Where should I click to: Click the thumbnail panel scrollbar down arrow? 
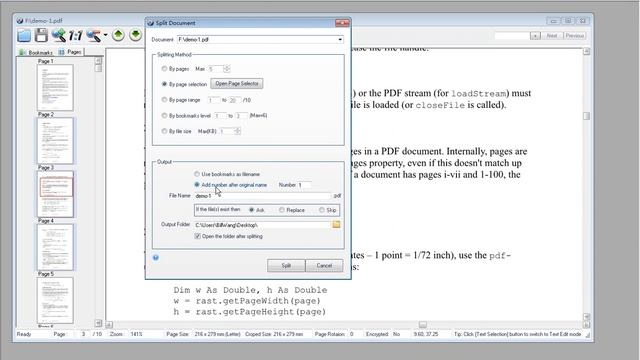tap(98, 323)
